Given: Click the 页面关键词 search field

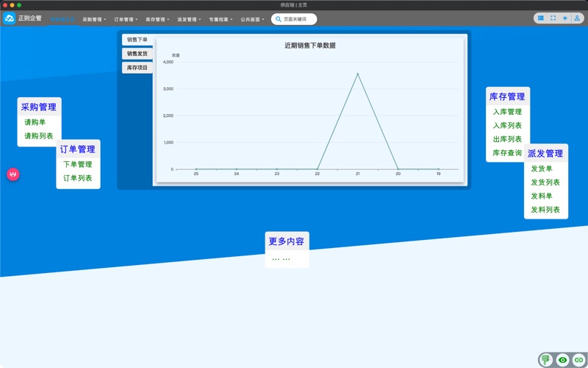Looking at the screenshot, I should pyautogui.click(x=299, y=19).
